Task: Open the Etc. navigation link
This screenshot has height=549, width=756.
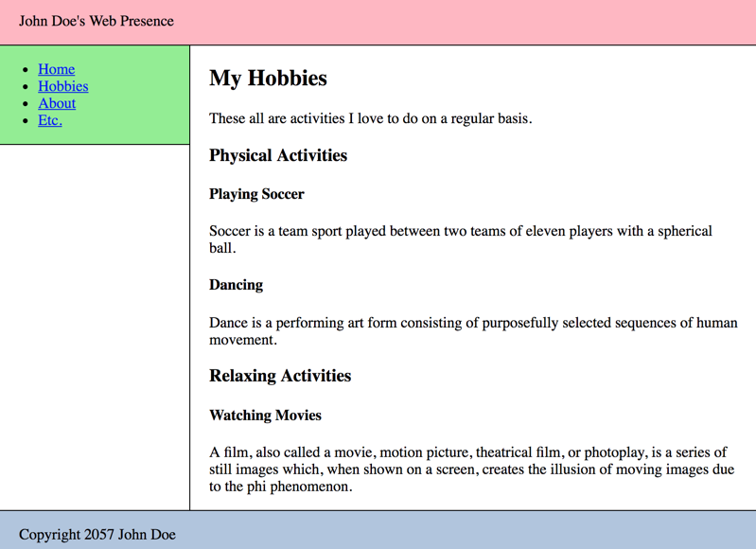Action: pyautogui.click(x=49, y=120)
